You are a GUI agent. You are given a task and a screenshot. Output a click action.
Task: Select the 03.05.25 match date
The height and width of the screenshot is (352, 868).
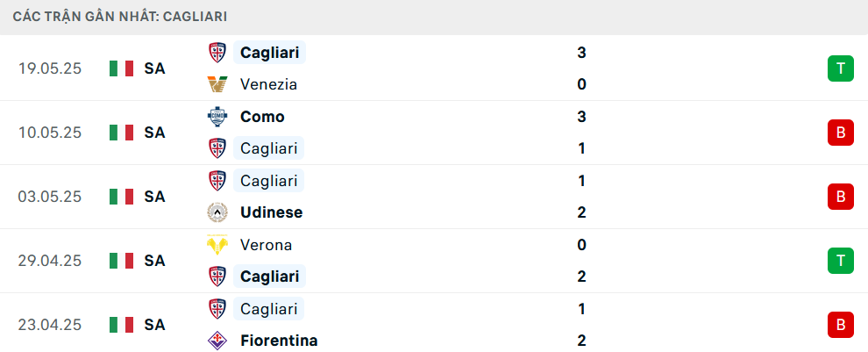point(50,197)
